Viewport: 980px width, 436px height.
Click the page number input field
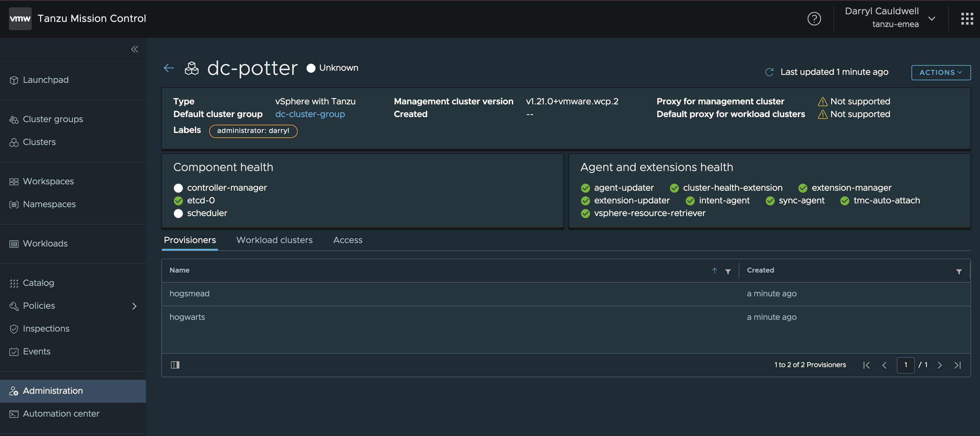[905, 365]
